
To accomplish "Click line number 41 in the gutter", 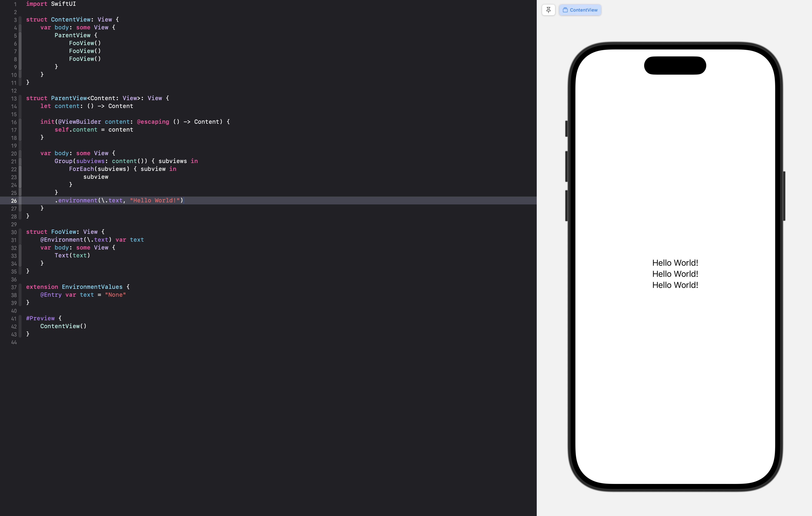I will (13, 319).
